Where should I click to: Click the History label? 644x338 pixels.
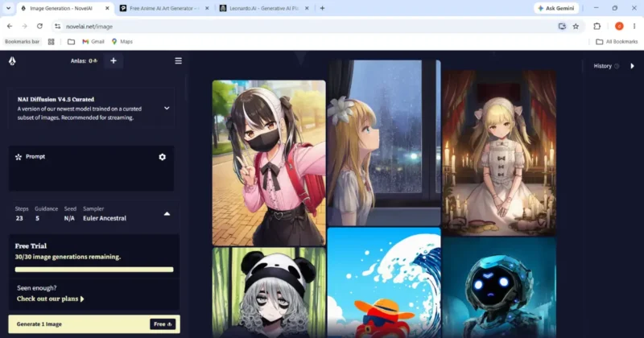point(602,66)
